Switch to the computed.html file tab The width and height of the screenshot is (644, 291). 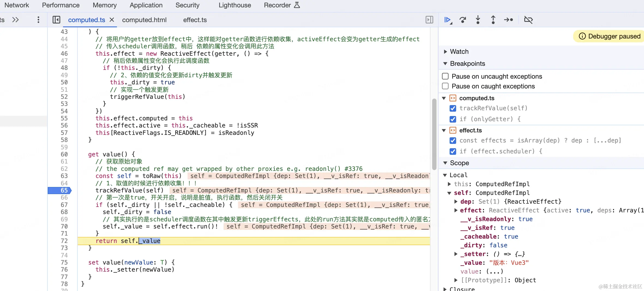click(144, 20)
